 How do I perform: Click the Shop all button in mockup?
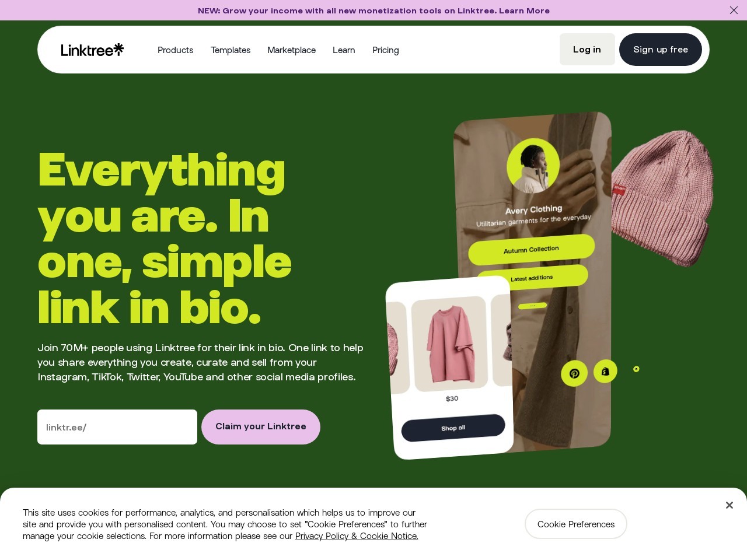coord(453,428)
